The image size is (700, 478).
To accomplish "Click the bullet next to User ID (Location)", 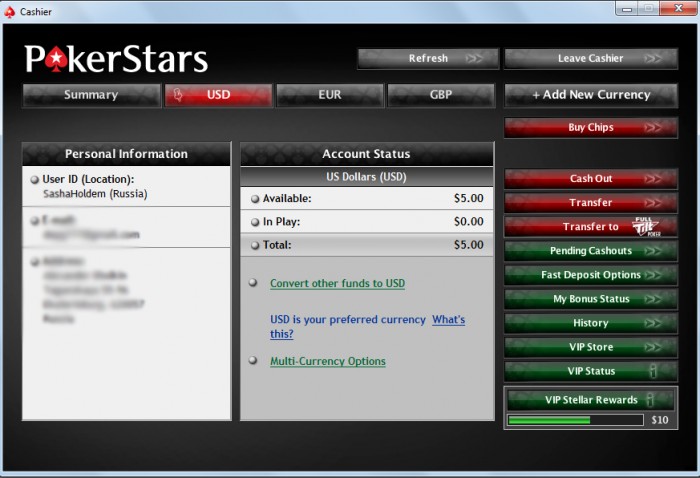I will tap(34, 180).
